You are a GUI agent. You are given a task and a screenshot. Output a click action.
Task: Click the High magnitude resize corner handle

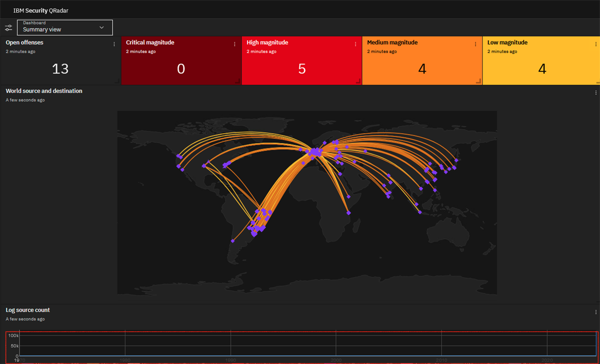(358, 81)
